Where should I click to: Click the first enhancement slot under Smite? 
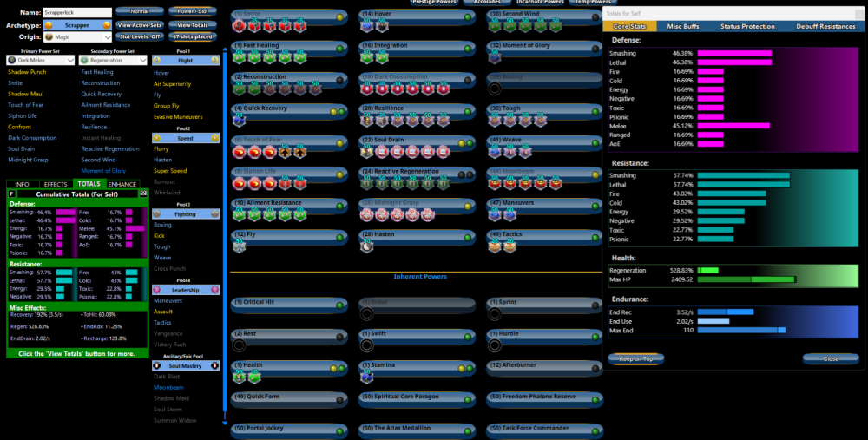coord(240,26)
